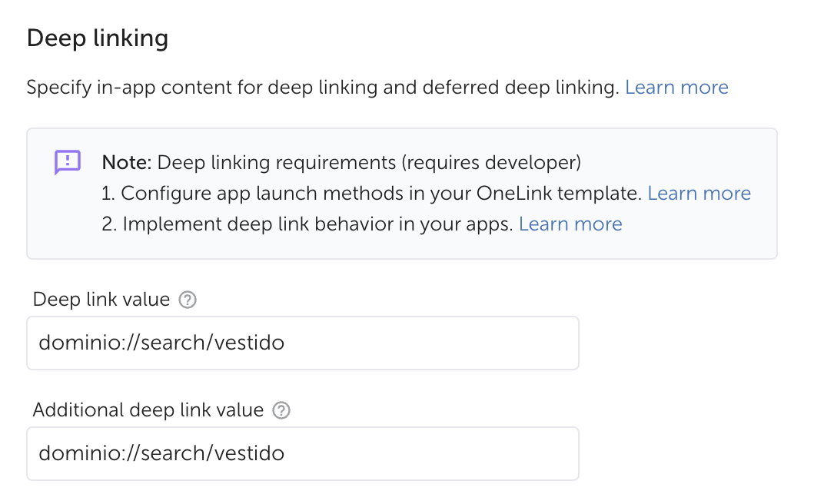The width and height of the screenshot is (824, 504).
Task: Click the bold 'Note:' text
Action: pos(128,163)
